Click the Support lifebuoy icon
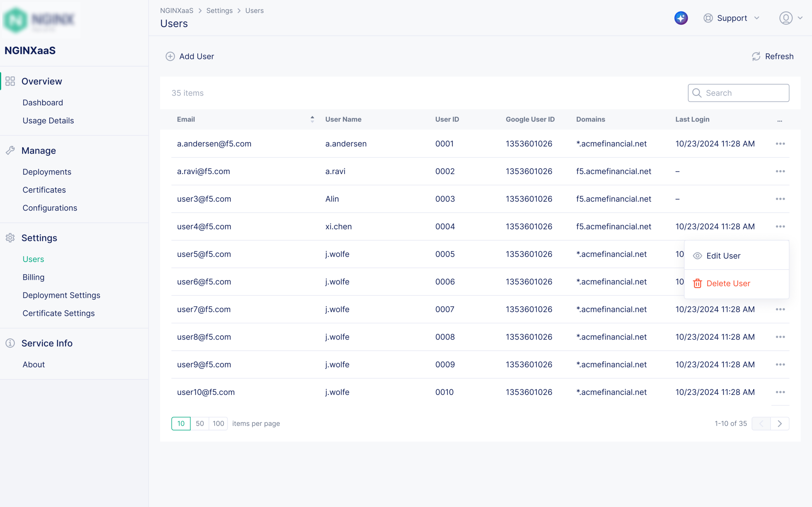 (708, 18)
